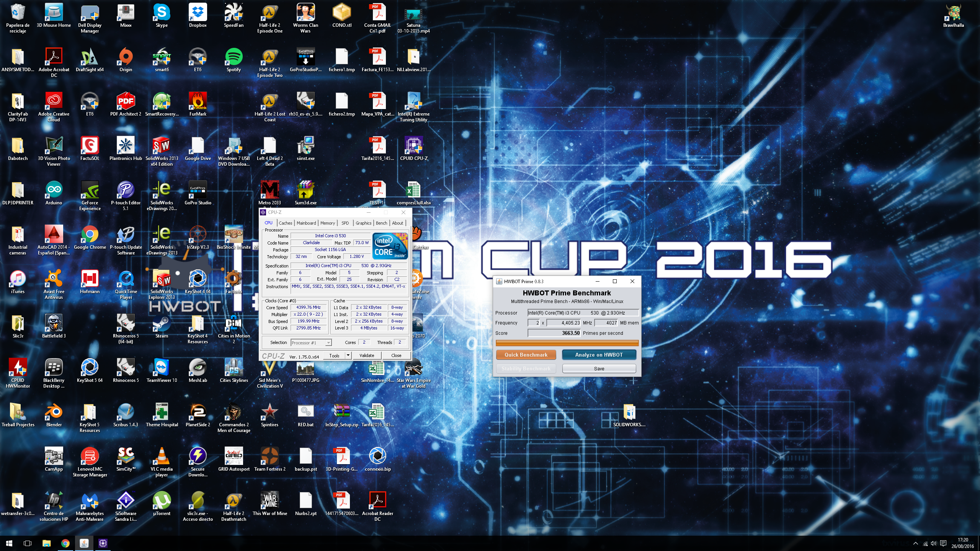
Task: Launch FurMark desktop icon
Action: [198, 104]
